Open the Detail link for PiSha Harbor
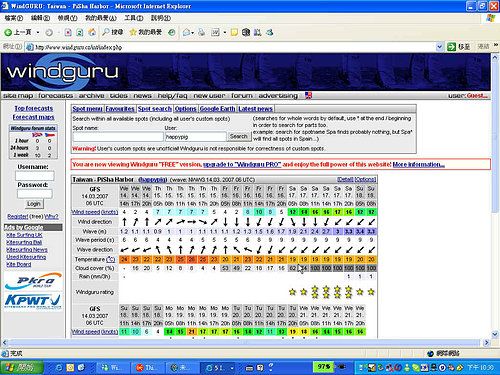 [x=345, y=179]
